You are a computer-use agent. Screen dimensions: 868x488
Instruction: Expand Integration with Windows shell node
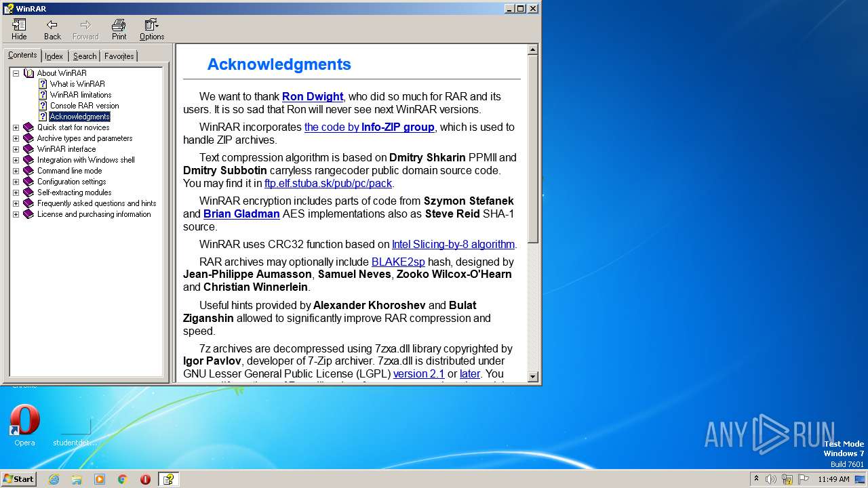16,160
